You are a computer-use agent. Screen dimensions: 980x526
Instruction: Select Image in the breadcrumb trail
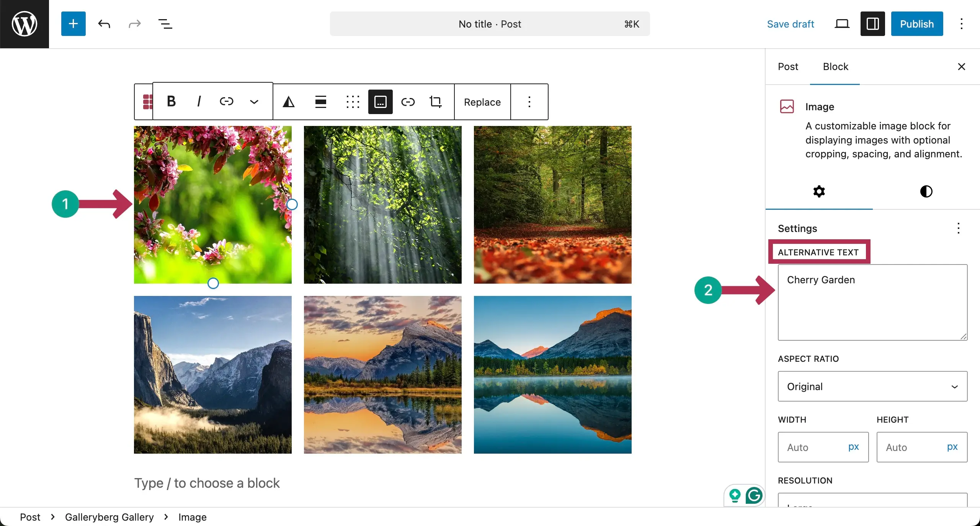192,517
